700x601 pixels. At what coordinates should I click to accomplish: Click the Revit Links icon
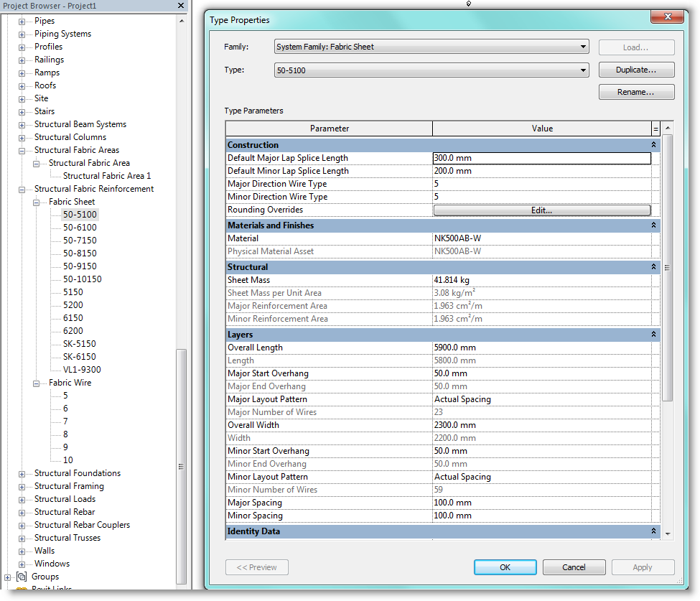(22, 589)
